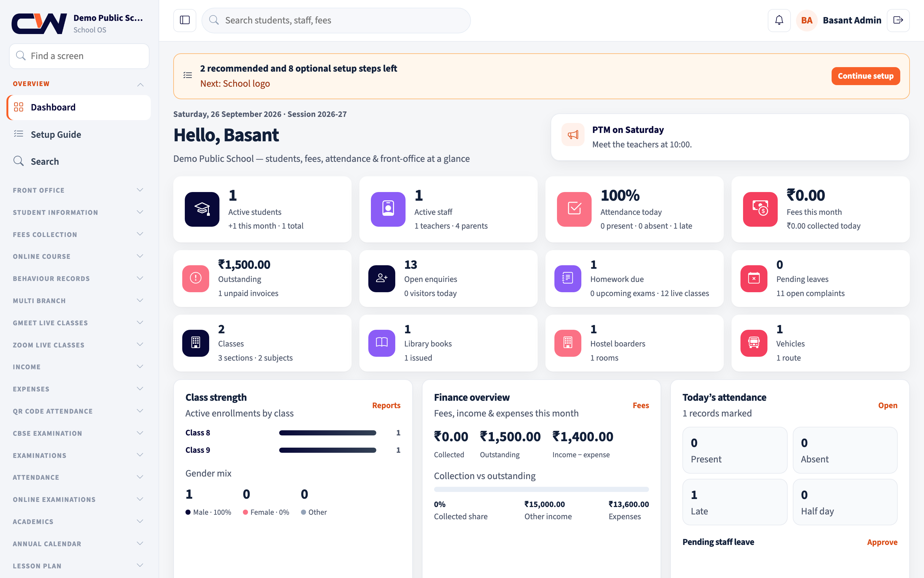Open the Fees link in Finance overview
The height and width of the screenshot is (578, 924).
[x=641, y=405]
